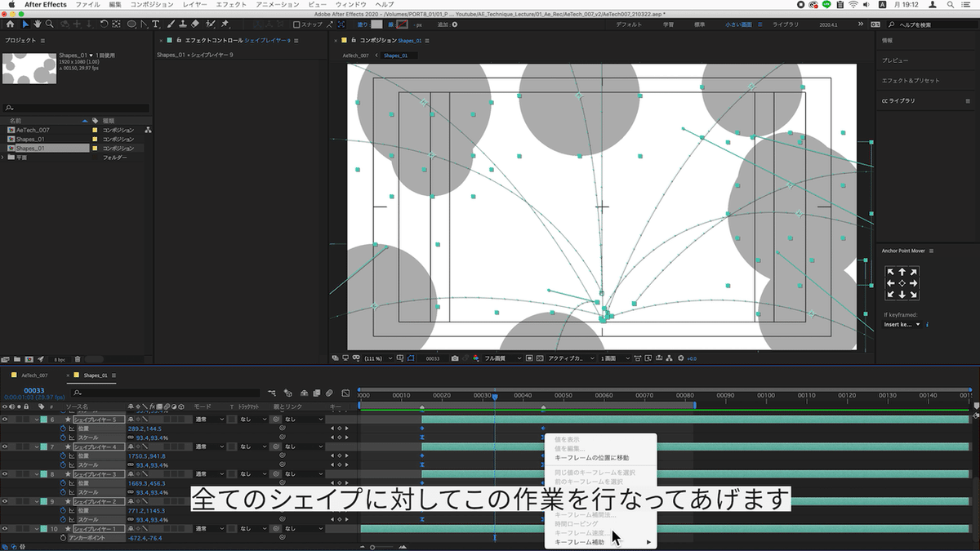Select the Selection arrow tool
This screenshot has height=551, width=980.
pyautogui.click(x=26, y=24)
